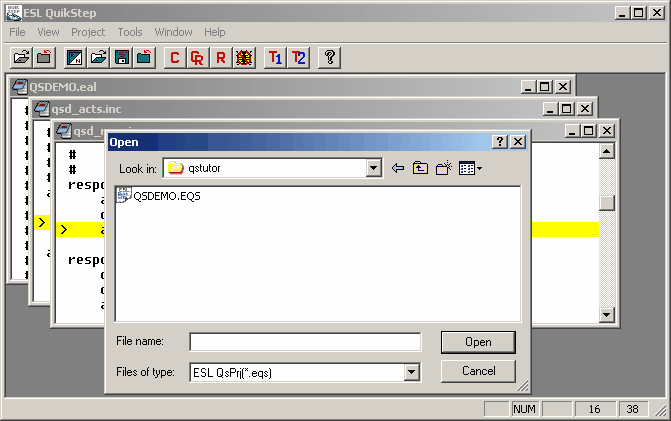Viewport: 671px width, 421px height.
Task: Expand the Look in folder dropdown
Action: pyautogui.click(x=374, y=168)
